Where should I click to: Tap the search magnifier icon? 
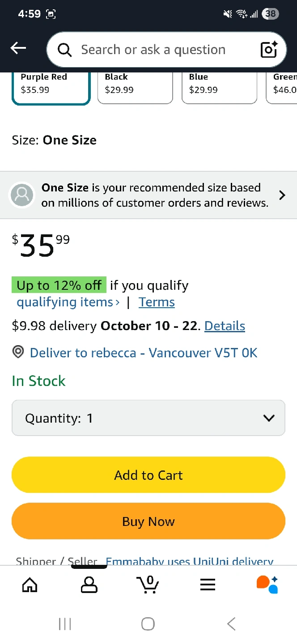(x=65, y=50)
